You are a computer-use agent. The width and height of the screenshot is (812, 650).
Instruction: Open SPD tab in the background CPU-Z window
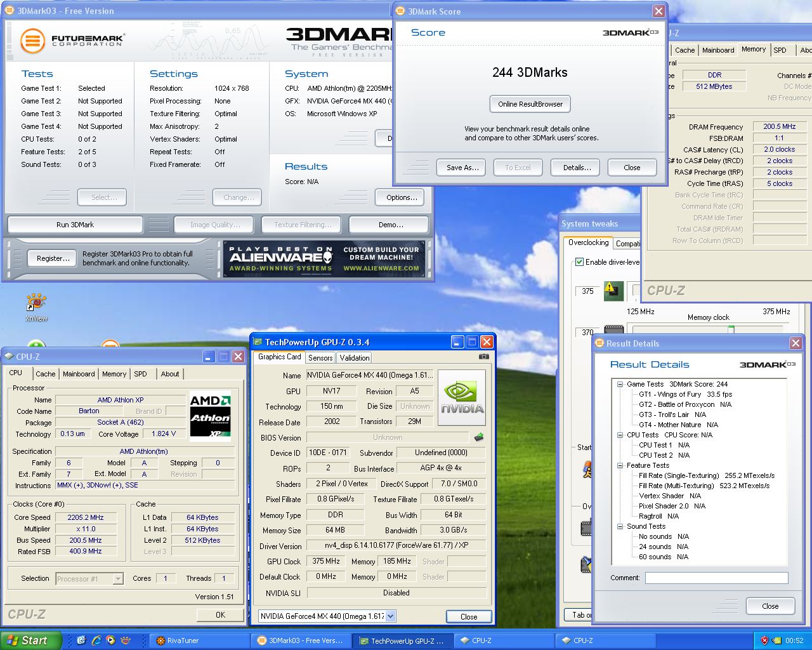point(780,50)
